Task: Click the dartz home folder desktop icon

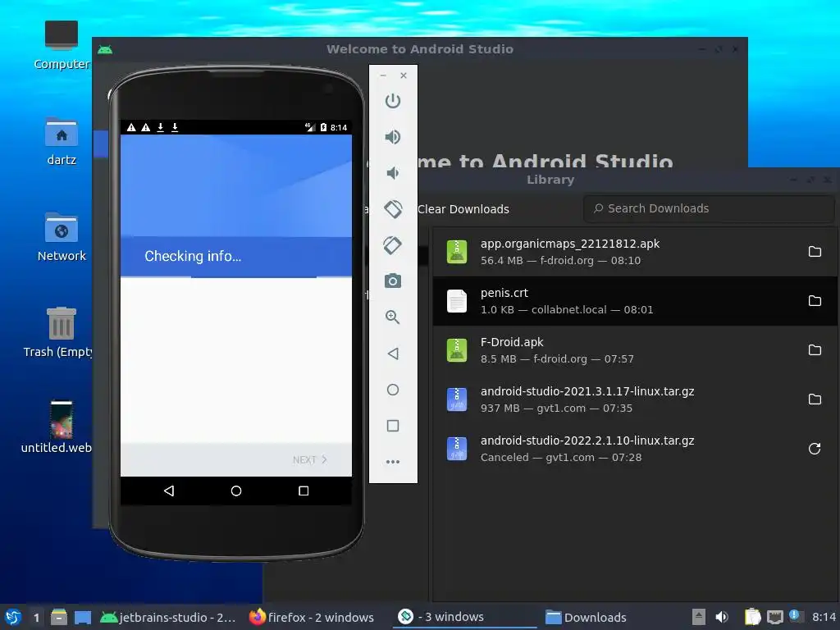Action: coord(61,132)
